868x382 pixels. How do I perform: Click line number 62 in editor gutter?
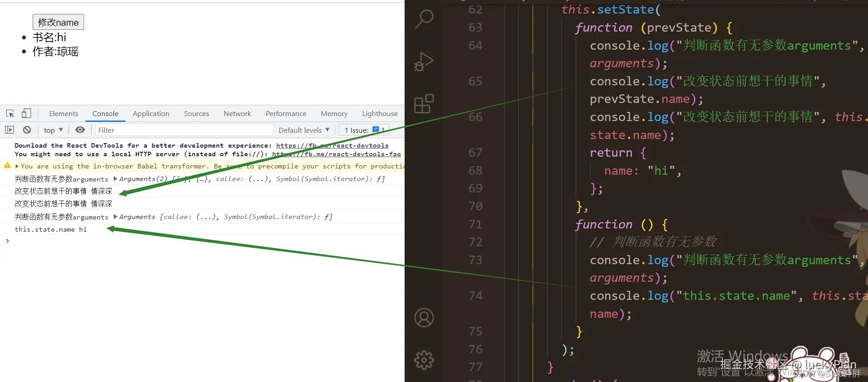[476, 9]
